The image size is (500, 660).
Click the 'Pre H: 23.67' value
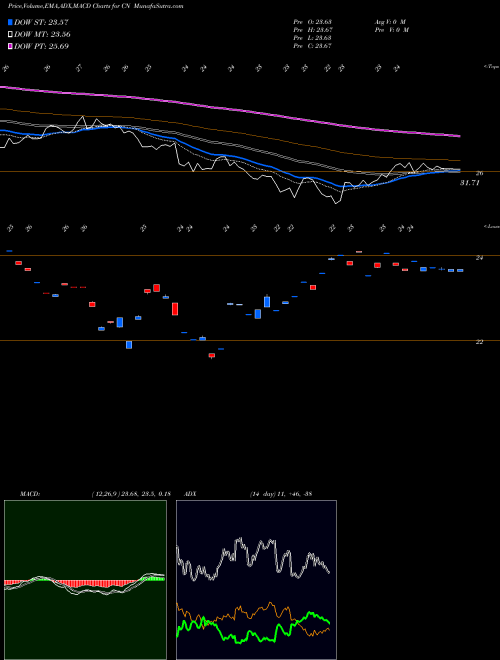coord(315,30)
